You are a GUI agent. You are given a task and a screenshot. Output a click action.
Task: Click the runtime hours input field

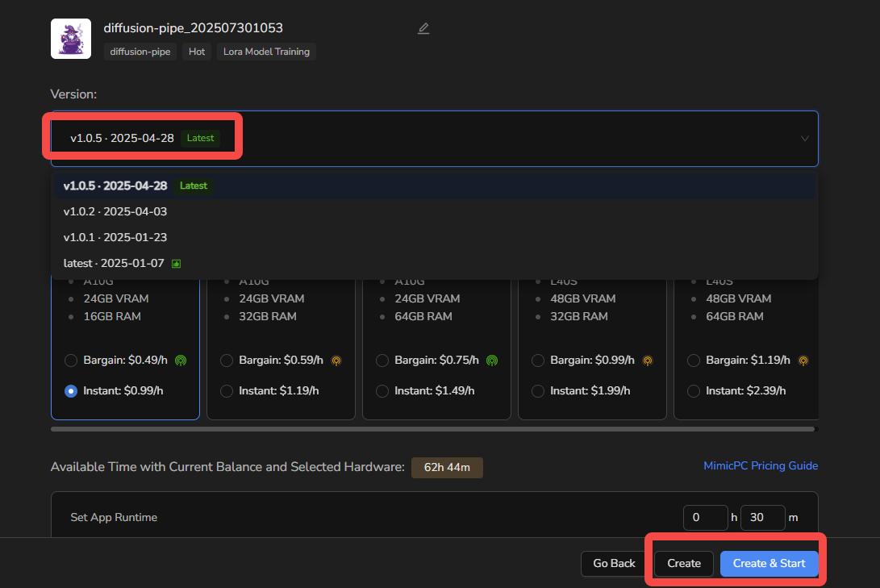point(706,517)
